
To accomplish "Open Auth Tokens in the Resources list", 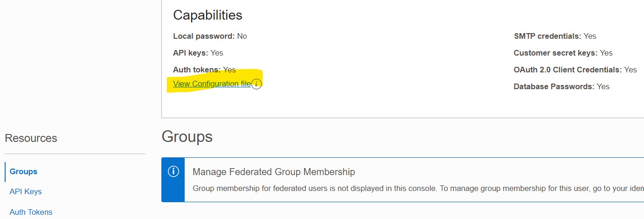I will point(31,212).
